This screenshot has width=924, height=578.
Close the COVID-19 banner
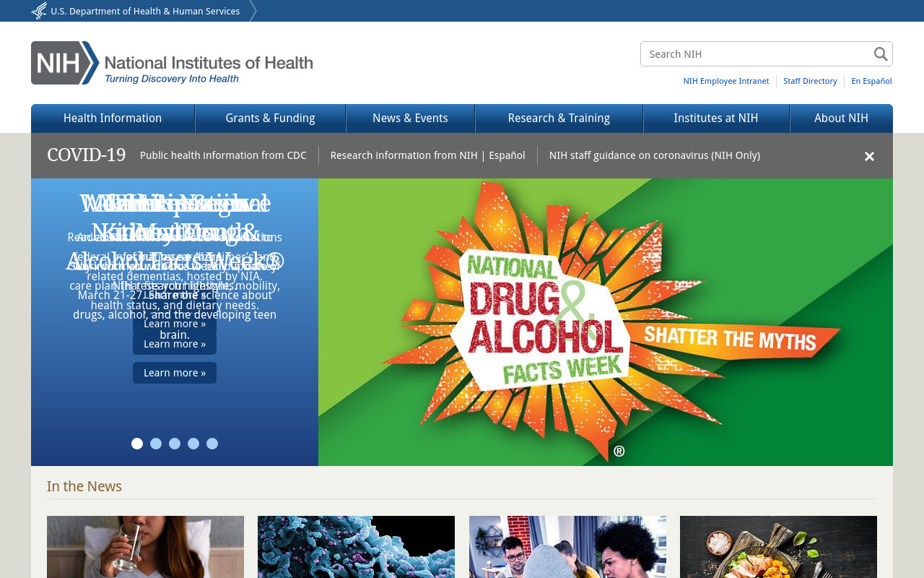pos(869,156)
